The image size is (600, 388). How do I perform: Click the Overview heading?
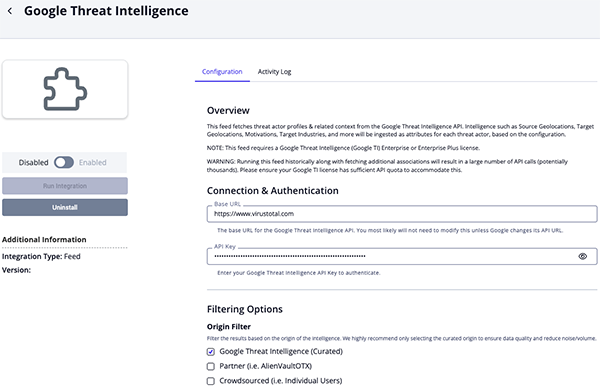(228, 111)
